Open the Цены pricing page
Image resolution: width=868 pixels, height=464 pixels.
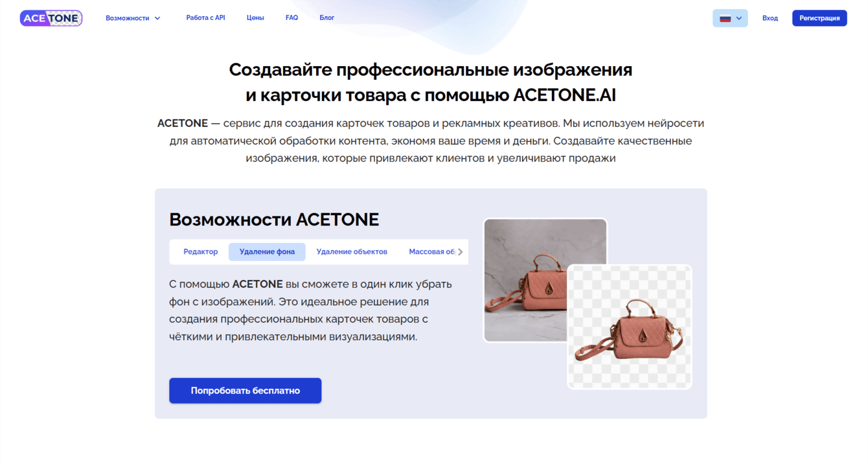tap(255, 18)
